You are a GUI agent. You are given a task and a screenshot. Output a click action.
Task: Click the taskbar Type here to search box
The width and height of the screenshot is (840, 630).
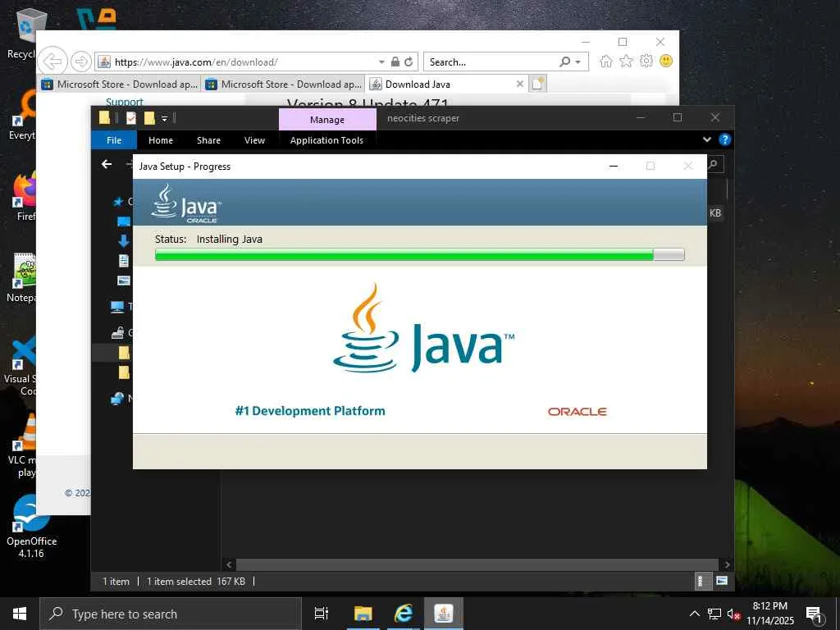[x=171, y=614]
